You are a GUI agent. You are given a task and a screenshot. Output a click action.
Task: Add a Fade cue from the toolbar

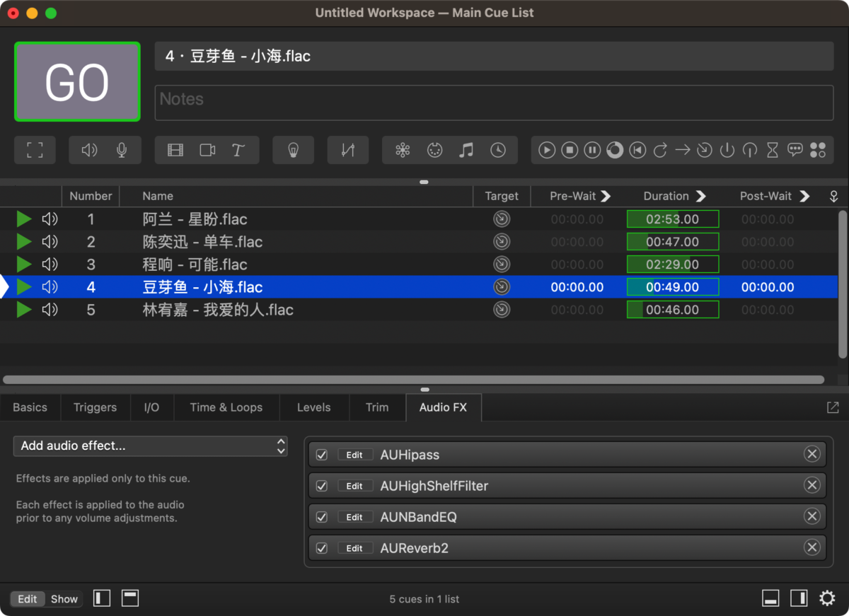point(347,150)
